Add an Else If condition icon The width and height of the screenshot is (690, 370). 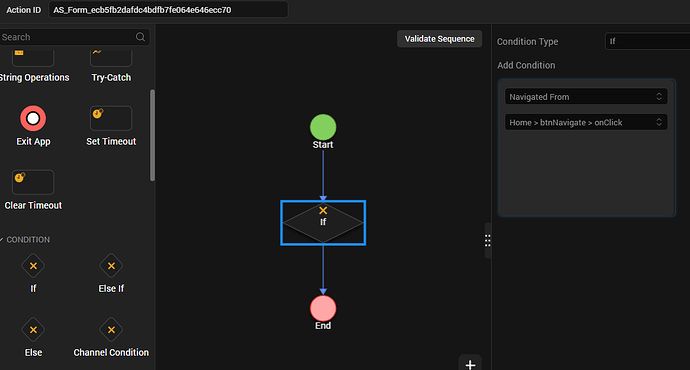tap(111, 266)
